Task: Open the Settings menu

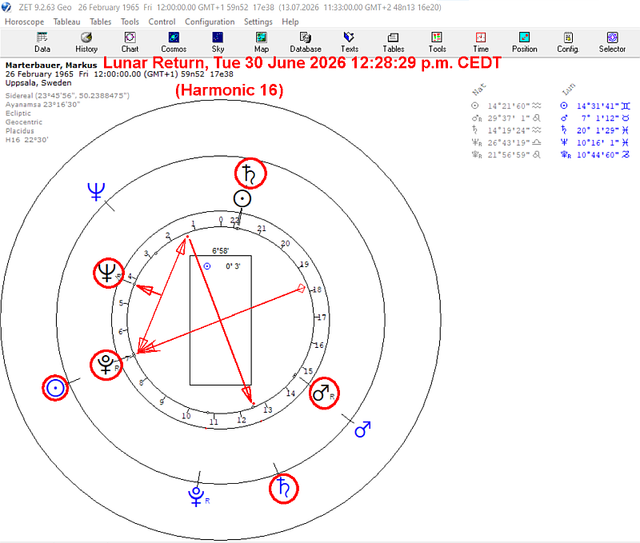Action: coord(258,22)
